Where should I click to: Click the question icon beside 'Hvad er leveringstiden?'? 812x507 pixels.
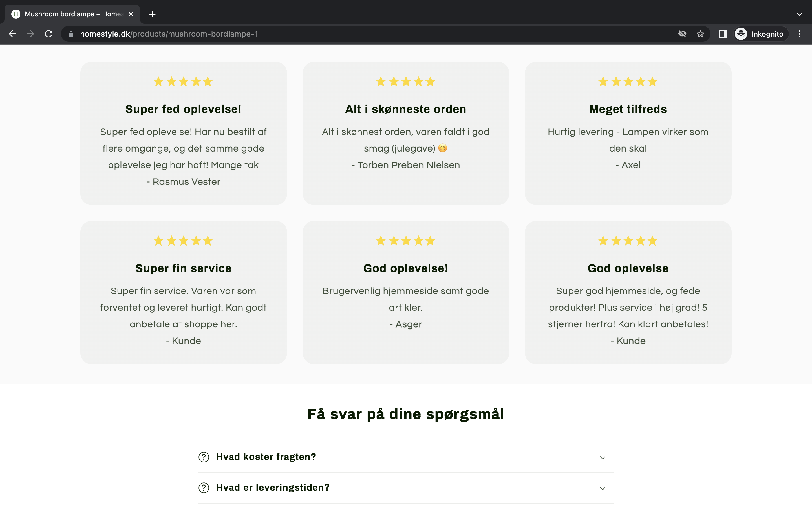click(x=204, y=488)
